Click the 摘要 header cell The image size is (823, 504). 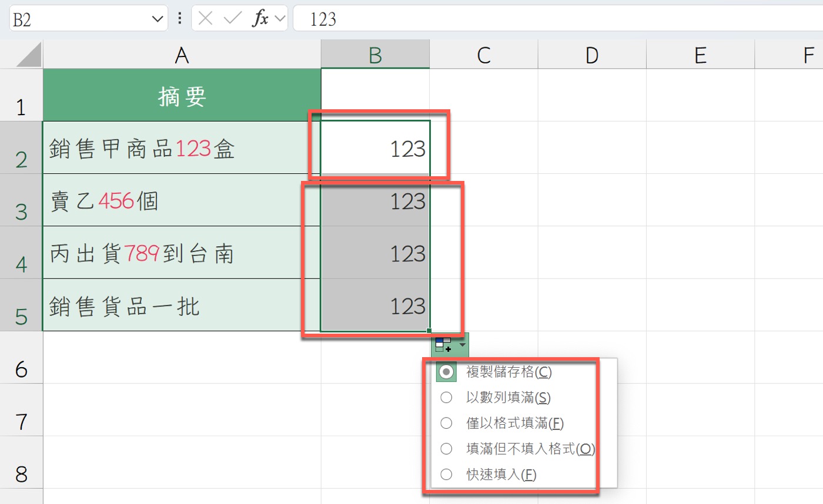(182, 95)
